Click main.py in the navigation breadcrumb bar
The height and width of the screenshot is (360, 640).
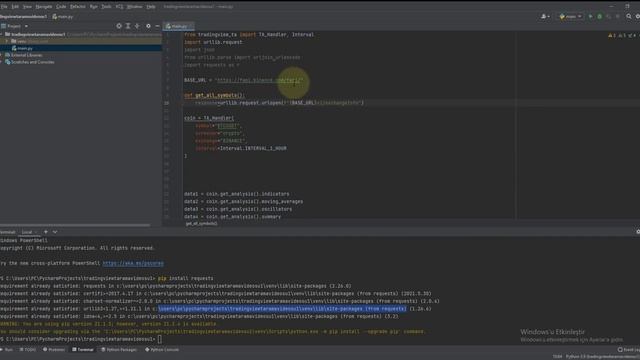(x=63, y=17)
